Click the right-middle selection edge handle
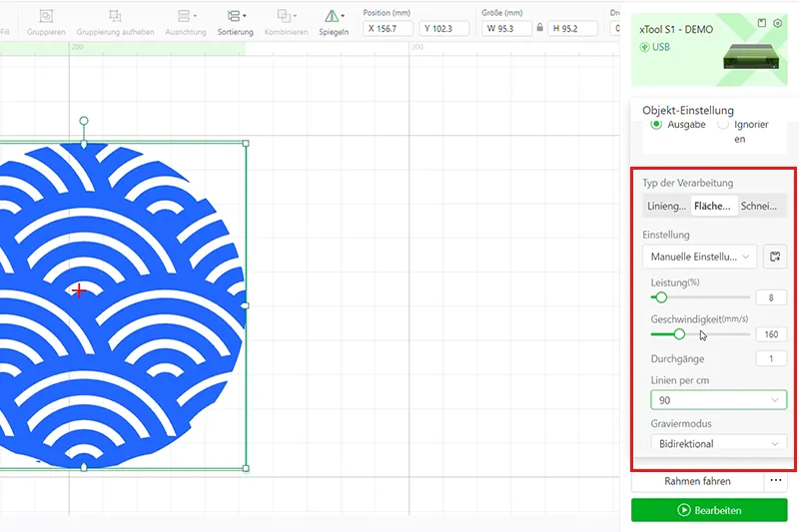The width and height of the screenshot is (799, 532). (x=246, y=305)
